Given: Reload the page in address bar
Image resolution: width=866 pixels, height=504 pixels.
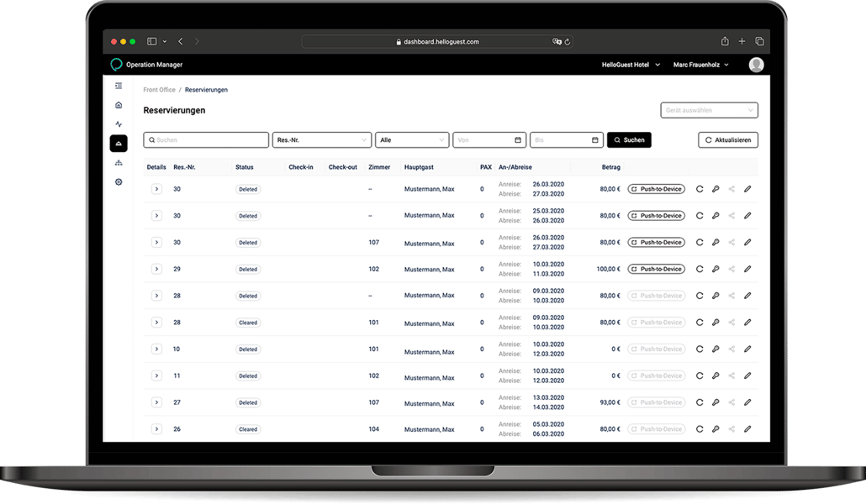Looking at the screenshot, I should tap(568, 41).
